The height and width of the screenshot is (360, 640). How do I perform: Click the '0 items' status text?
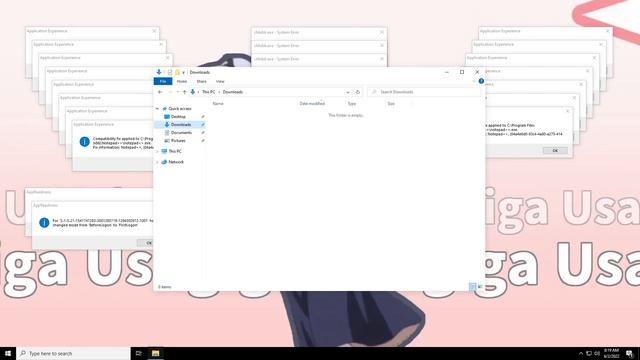point(164,287)
